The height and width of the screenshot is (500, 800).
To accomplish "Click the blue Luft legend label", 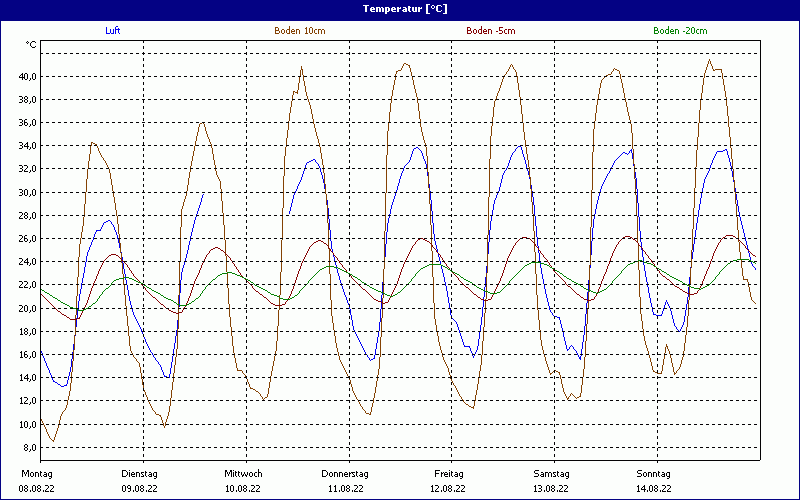I will 114,31.
